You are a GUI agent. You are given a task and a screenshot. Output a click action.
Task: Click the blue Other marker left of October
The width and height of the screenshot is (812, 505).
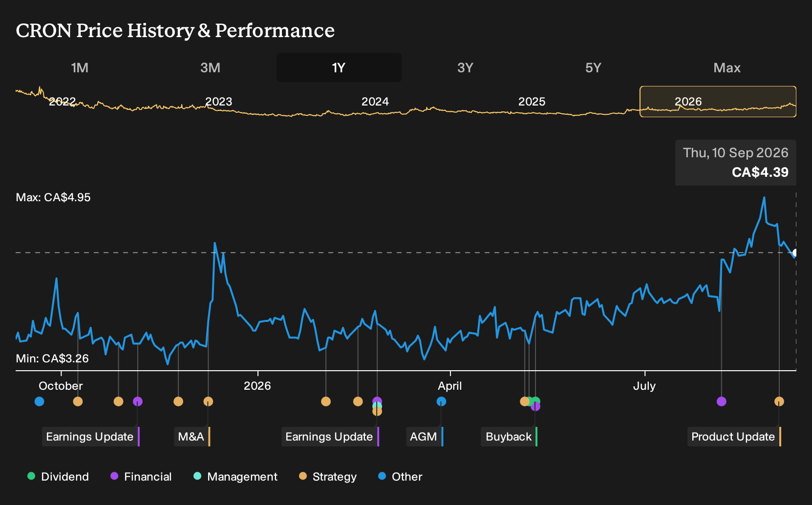point(40,401)
